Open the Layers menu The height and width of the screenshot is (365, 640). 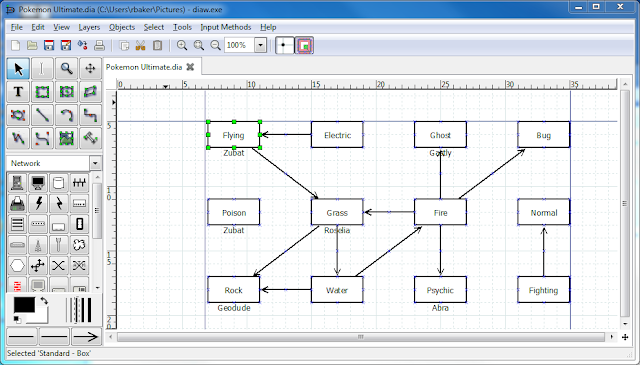(x=89, y=27)
